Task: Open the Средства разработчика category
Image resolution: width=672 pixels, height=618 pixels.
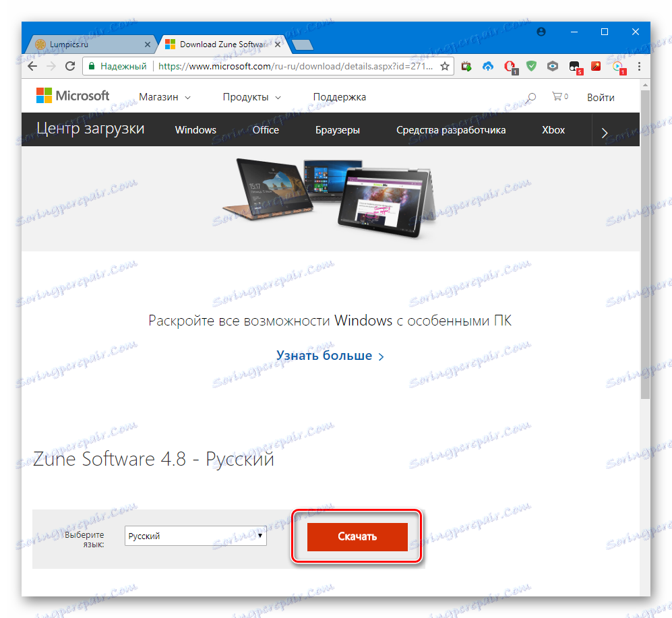Action: [451, 130]
